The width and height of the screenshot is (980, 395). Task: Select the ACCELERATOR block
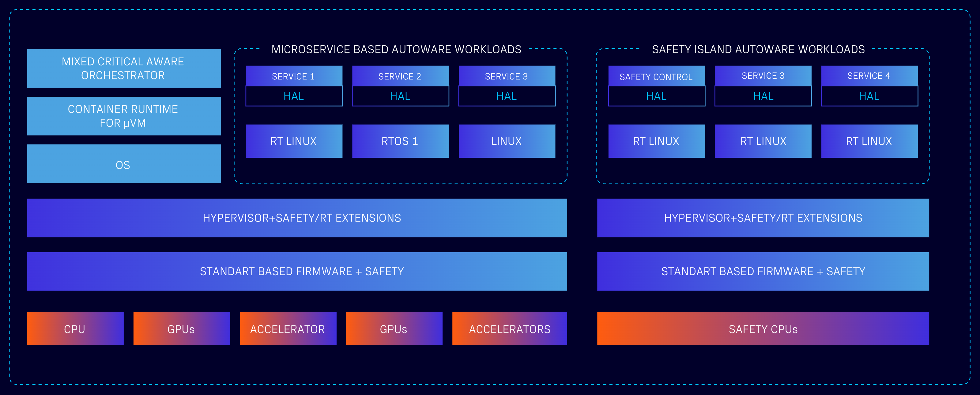point(288,329)
